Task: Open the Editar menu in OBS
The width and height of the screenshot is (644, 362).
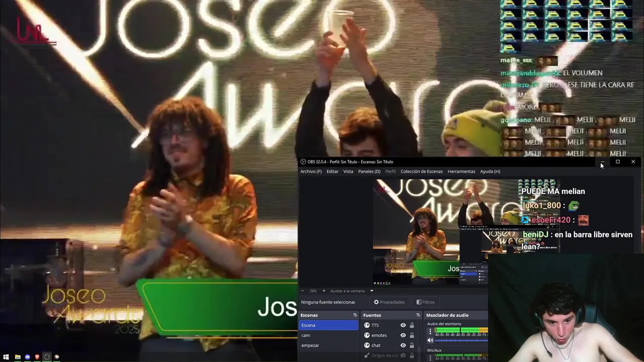Action: (333, 171)
